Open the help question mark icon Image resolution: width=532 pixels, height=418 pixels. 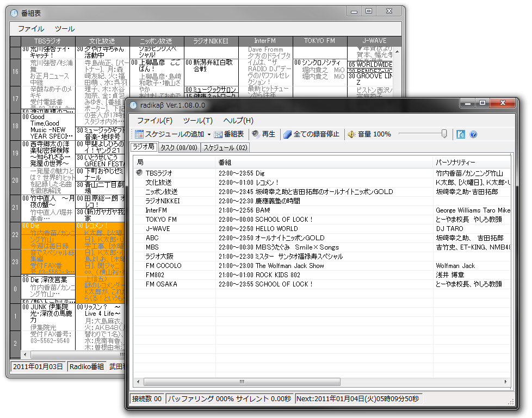[473, 134]
